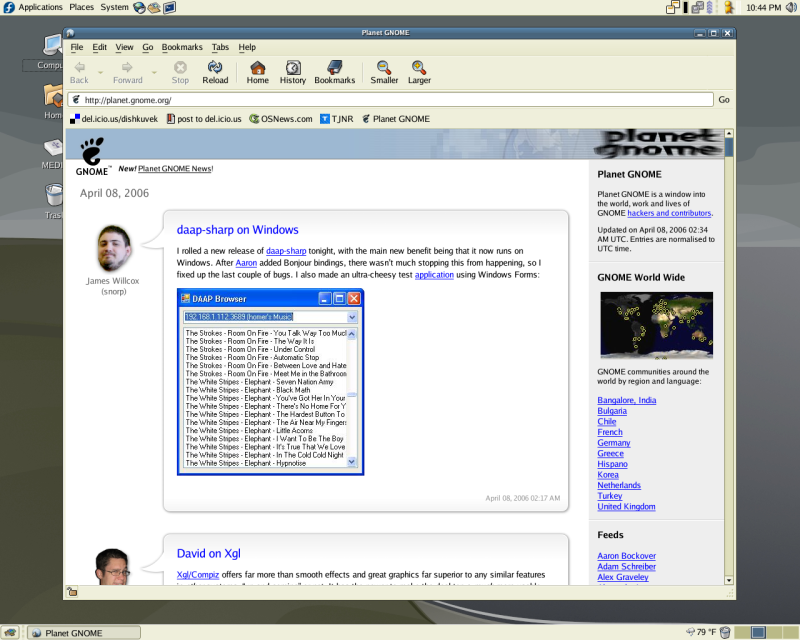This screenshot has width=800, height=640.
Task: Click page scrollbar down arrow
Action: point(729,580)
